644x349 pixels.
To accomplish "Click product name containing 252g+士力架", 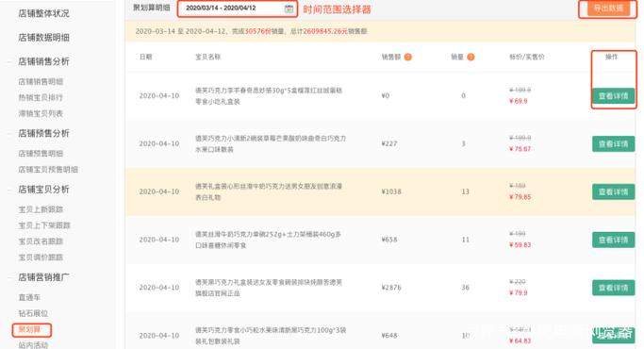I will point(268,241).
